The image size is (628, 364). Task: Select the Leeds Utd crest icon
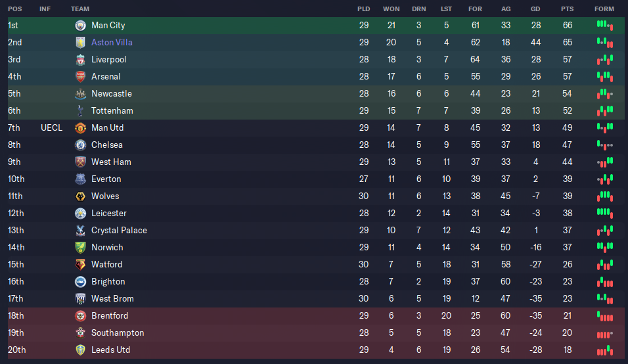pyautogui.click(x=81, y=350)
